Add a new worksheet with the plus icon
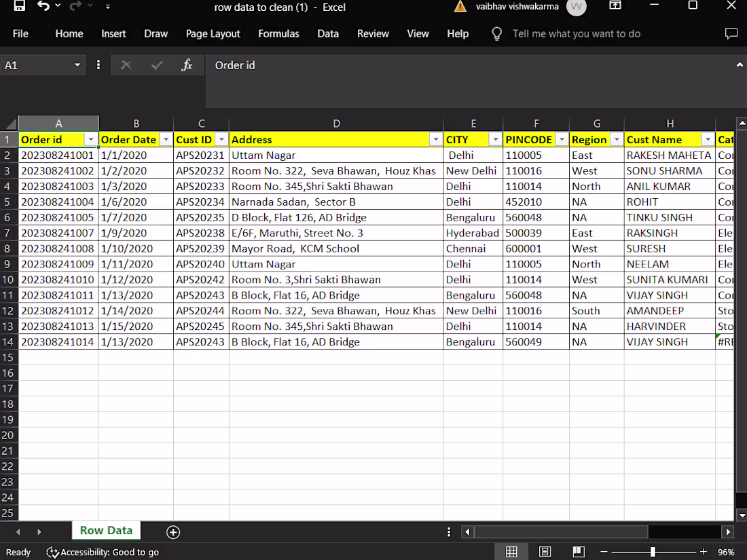747x560 pixels. (x=173, y=532)
